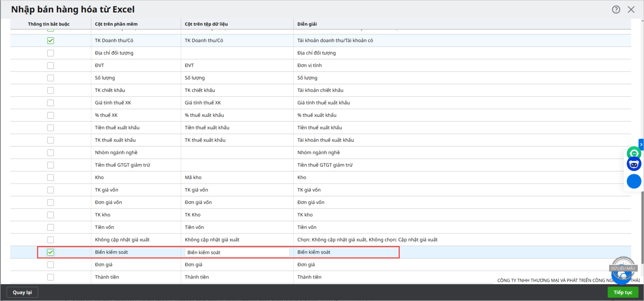Tick the Địa chỉ đối tượng checkbox

click(x=50, y=53)
